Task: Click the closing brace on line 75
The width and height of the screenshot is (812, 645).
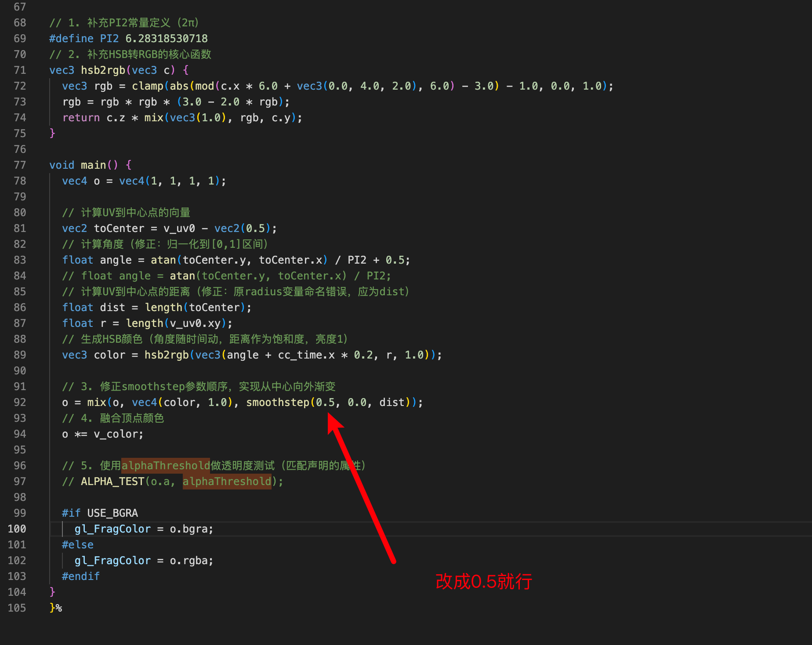Action: tap(52, 133)
